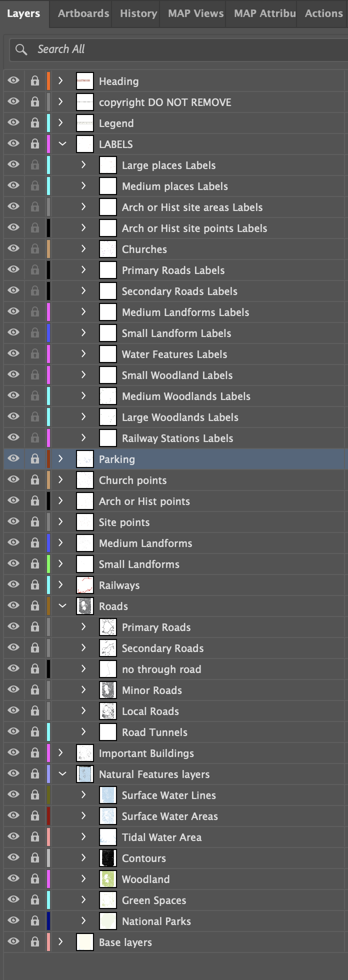Expand the Large places Labels sublayer

(84, 164)
